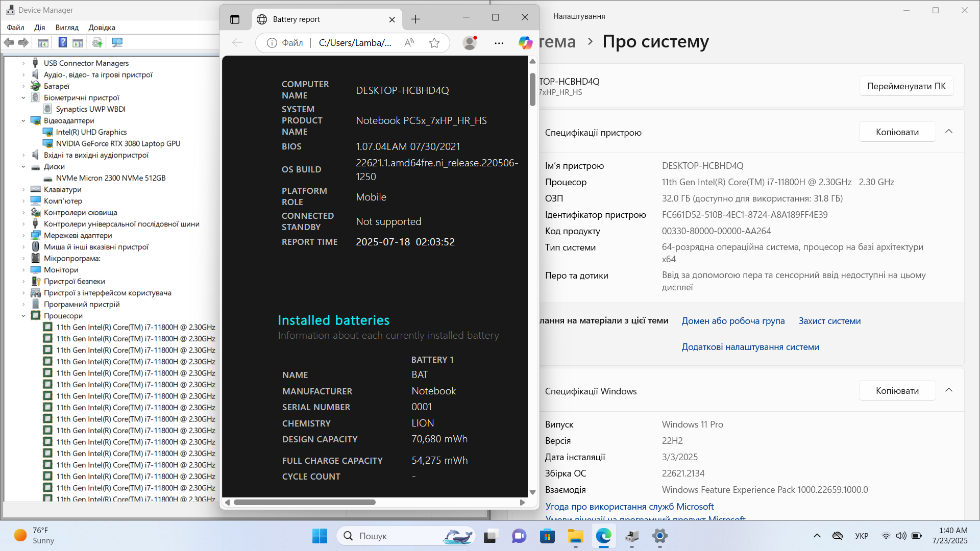Image resolution: width=980 pixels, height=551 pixels.
Task: Collapse Специфікації пристрою section chevron
Action: tap(949, 132)
